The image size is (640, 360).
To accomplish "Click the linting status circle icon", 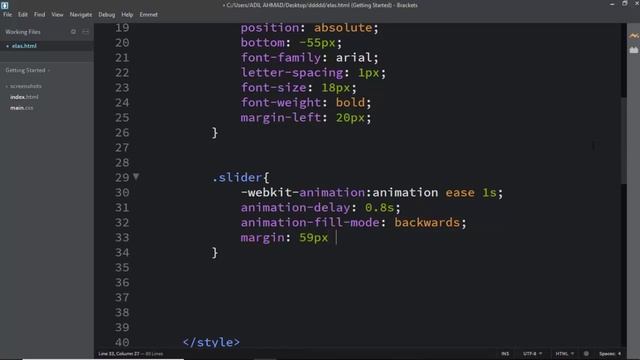I will coord(586,353).
